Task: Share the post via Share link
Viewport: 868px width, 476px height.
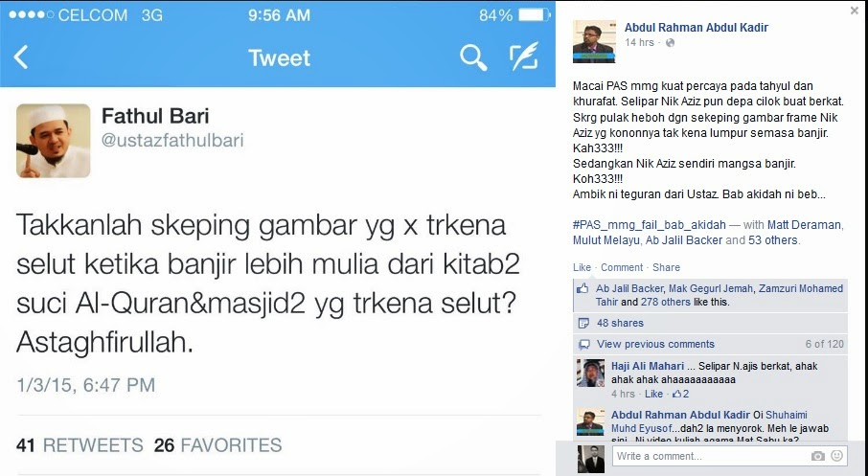Action: [666, 267]
